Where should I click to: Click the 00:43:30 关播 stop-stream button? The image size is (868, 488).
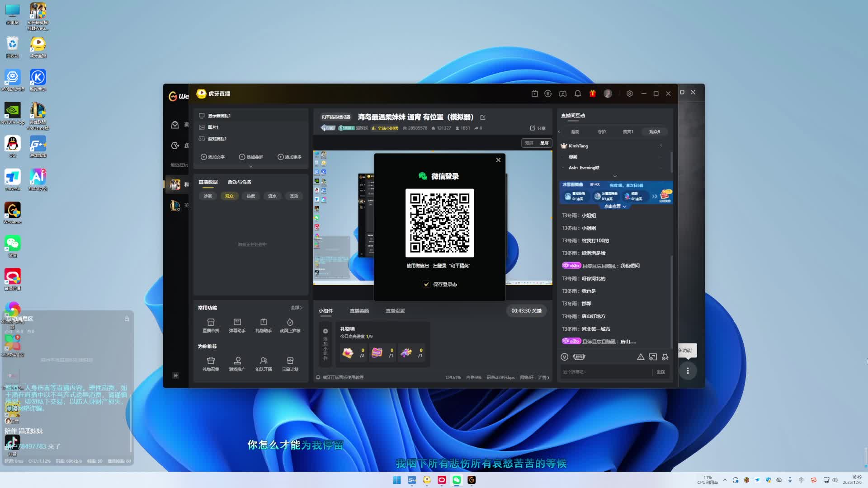(x=526, y=311)
